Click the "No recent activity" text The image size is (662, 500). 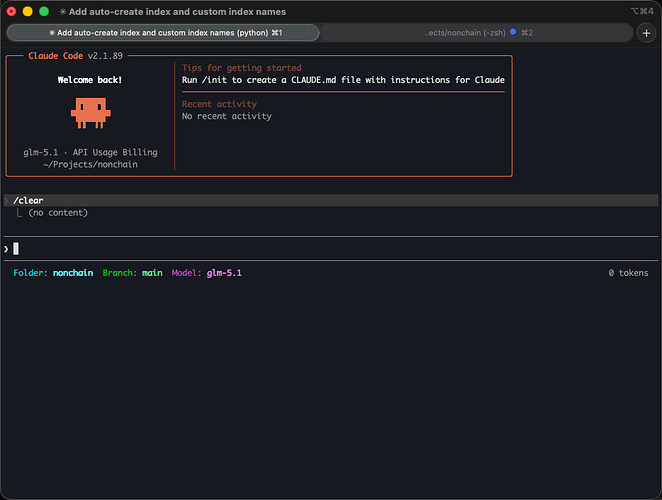[227, 116]
